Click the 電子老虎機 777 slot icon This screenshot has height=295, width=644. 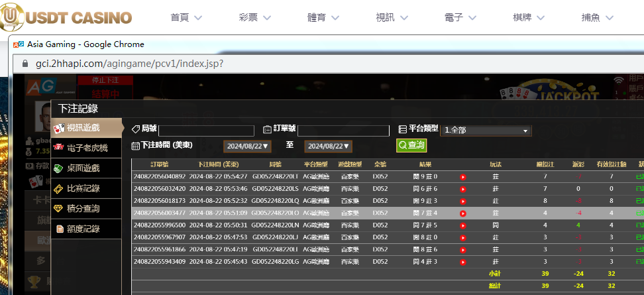[60, 148]
